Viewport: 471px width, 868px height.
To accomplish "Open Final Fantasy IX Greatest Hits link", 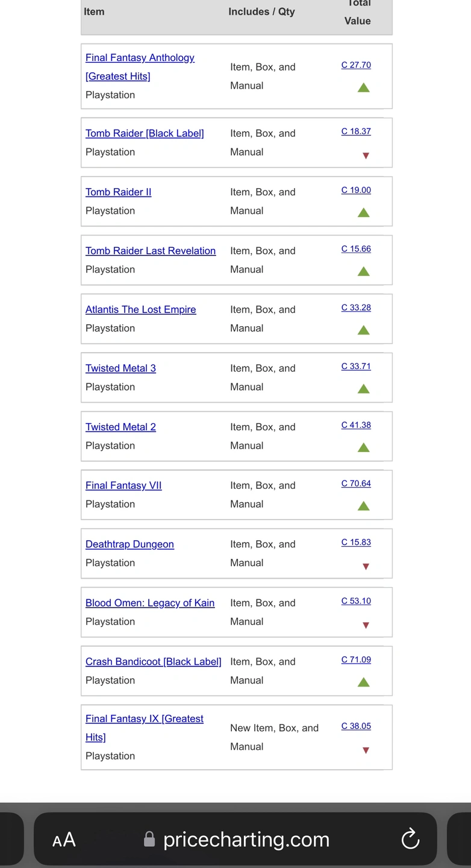I will (144, 719).
